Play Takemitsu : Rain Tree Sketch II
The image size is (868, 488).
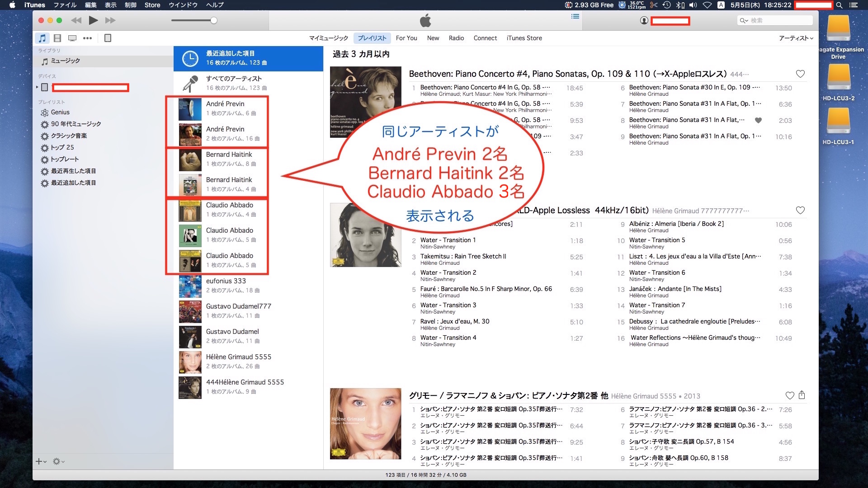pyautogui.click(x=497, y=259)
